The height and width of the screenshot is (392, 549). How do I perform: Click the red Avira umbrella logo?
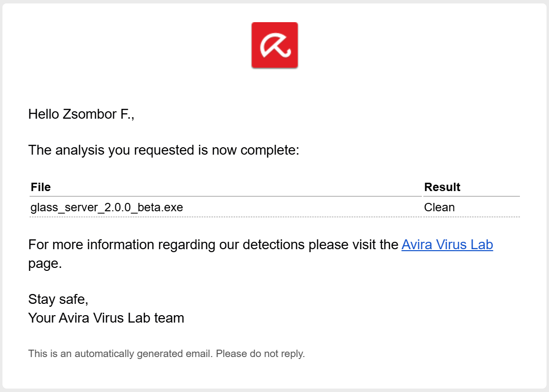[274, 45]
